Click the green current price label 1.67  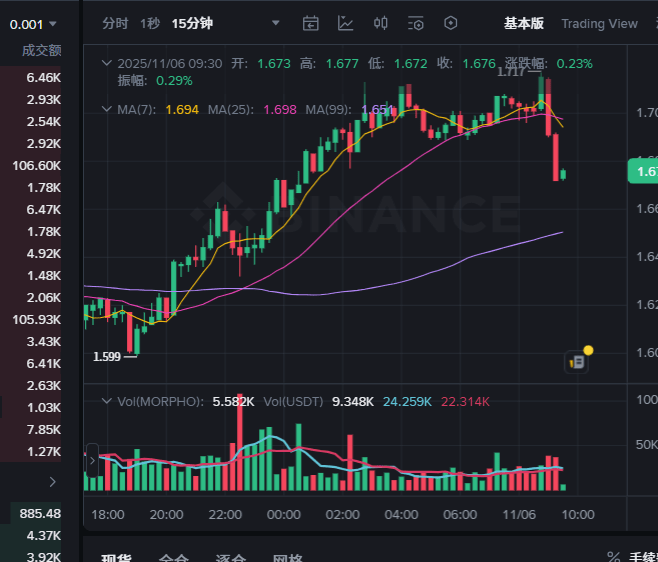(x=643, y=171)
